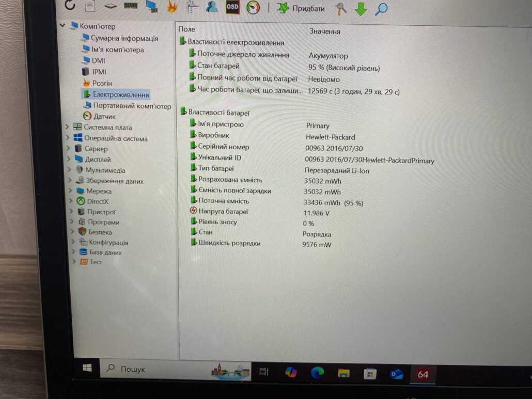Open the checklist preferences toolbar icon
This screenshot has height=399, width=532.
click(x=193, y=7)
